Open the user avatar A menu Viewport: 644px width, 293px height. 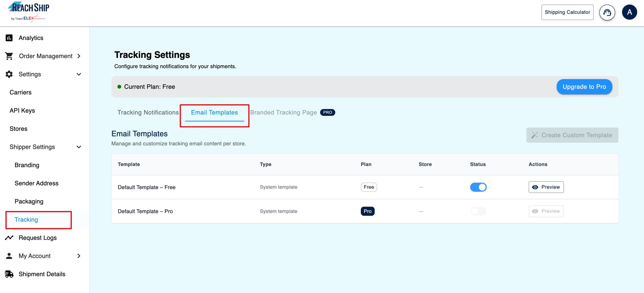pos(629,12)
